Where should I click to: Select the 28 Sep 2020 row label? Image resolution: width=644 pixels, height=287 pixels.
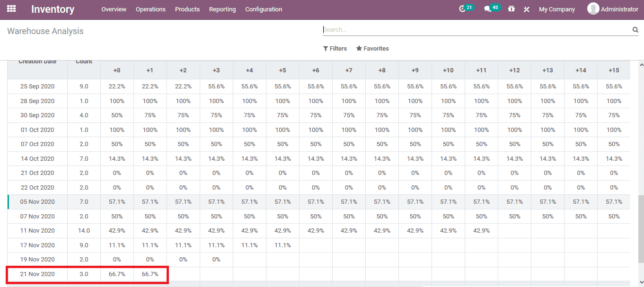pyautogui.click(x=37, y=101)
